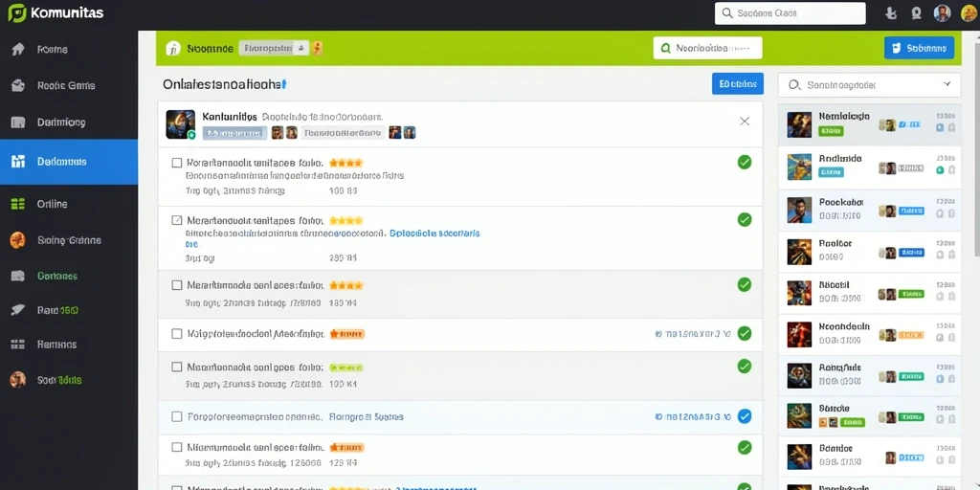Tick the checkbox of the green-badge row

pos(177,367)
